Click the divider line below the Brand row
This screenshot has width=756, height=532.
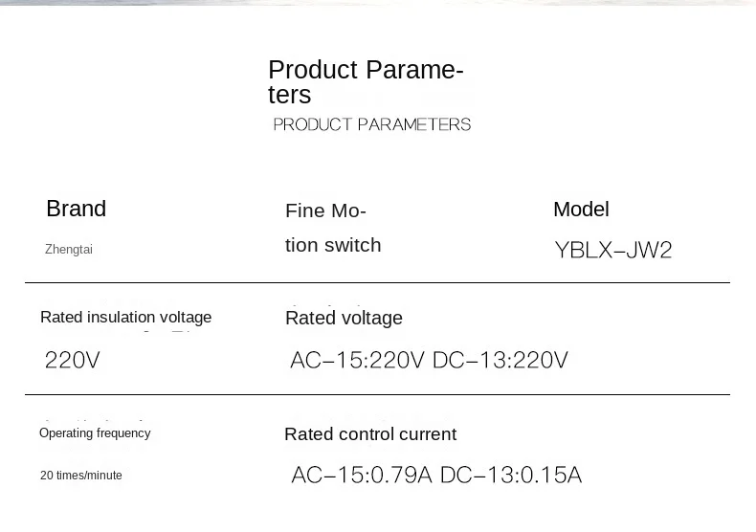[x=377, y=283]
